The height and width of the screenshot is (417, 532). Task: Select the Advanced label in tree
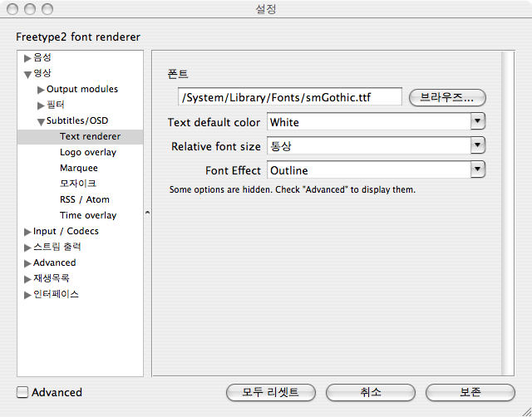pos(55,262)
